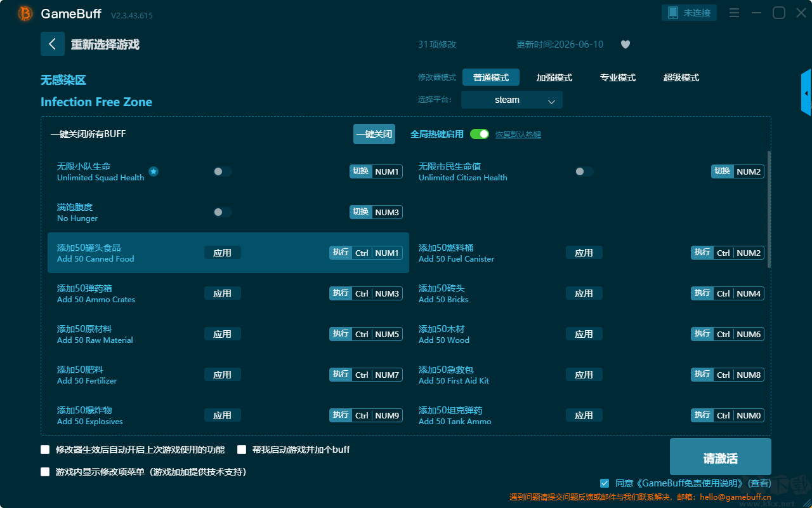This screenshot has height=508, width=812.
Task: Open the disclaimer 查看 link
Action: tap(760, 483)
